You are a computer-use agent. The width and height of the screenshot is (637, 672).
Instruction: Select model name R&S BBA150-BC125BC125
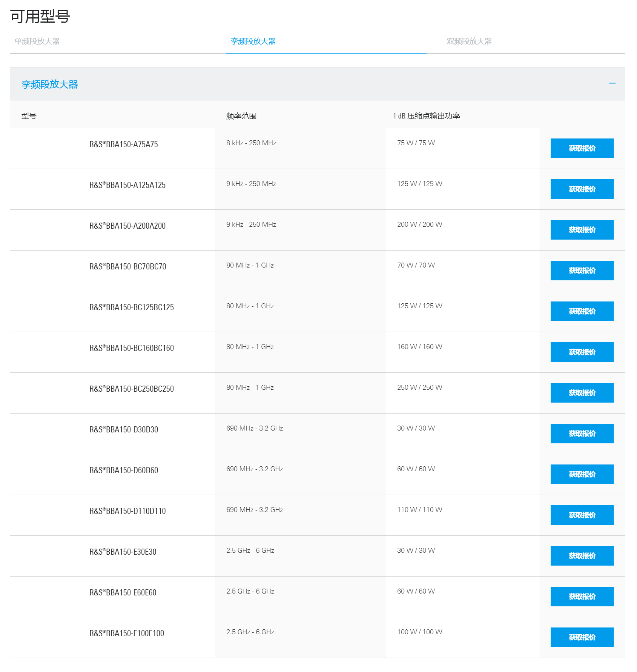pyautogui.click(x=132, y=307)
